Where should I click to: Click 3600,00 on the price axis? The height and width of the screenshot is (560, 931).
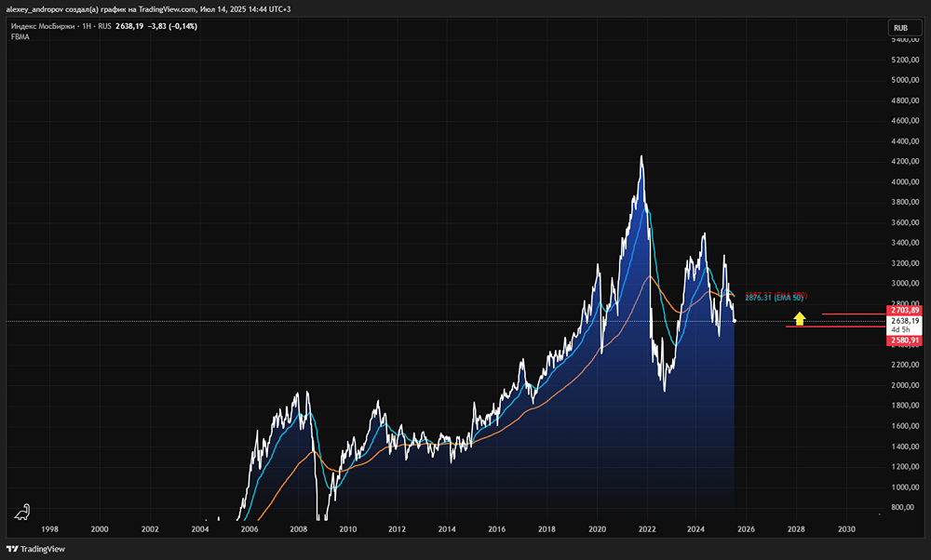(905, 222)
